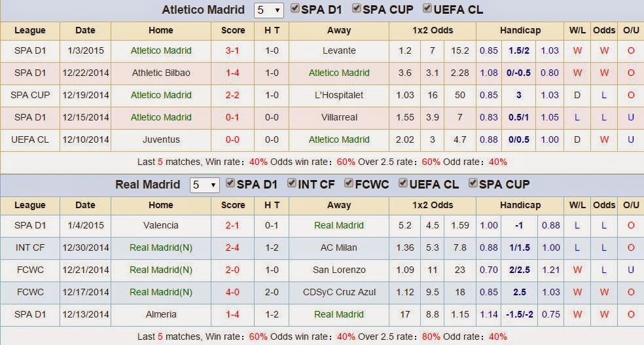This screenshot has height=345, width=644.
Task: Open Juventus team link
Action: (160, 139)
